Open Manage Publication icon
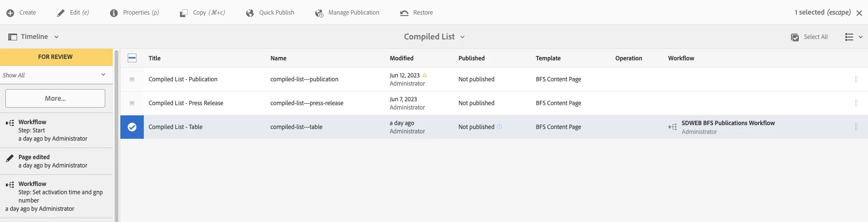The width and height of the screenshot is (868, 222). coord(319,13)
